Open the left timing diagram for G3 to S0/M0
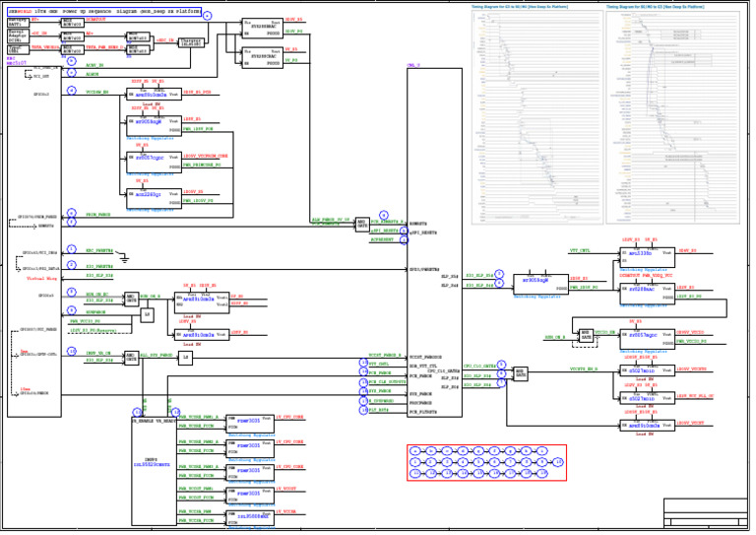 [x=537, y=117]
